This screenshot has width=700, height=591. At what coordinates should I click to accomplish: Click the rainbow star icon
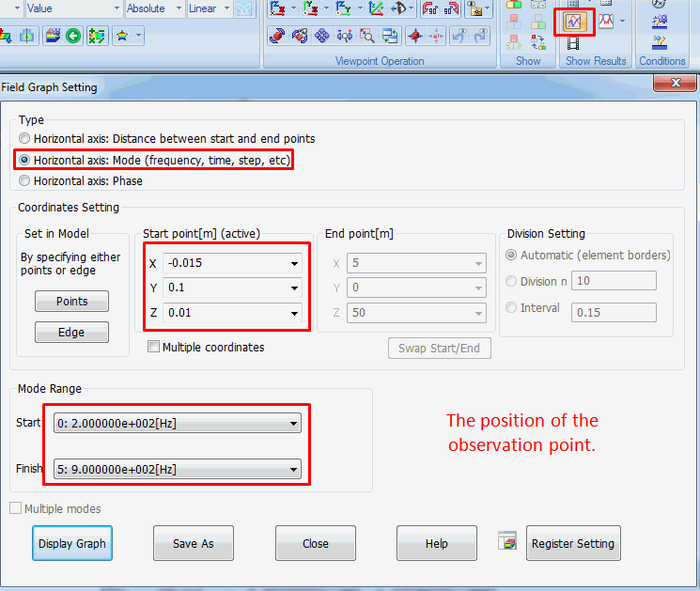pos(121,37)
